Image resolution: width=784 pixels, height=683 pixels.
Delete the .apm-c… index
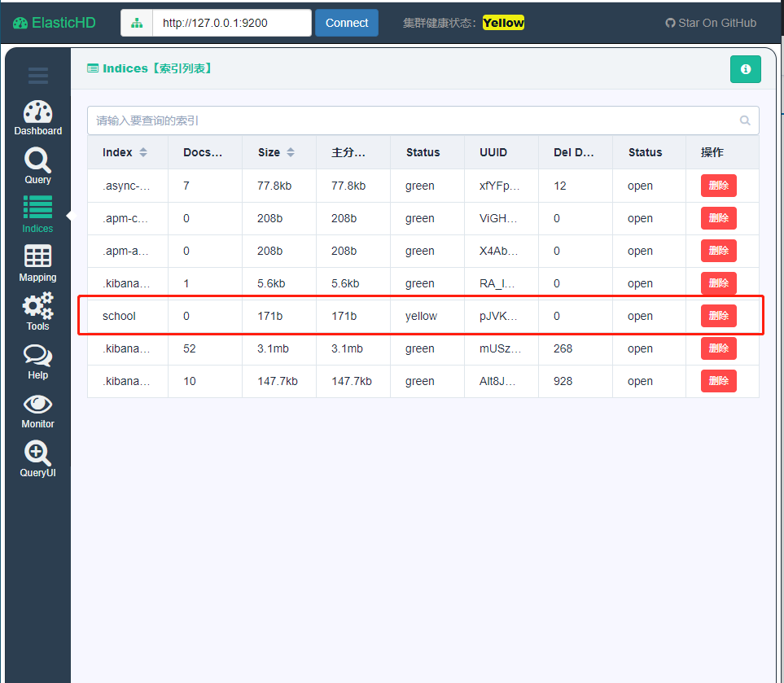[719, 218]
